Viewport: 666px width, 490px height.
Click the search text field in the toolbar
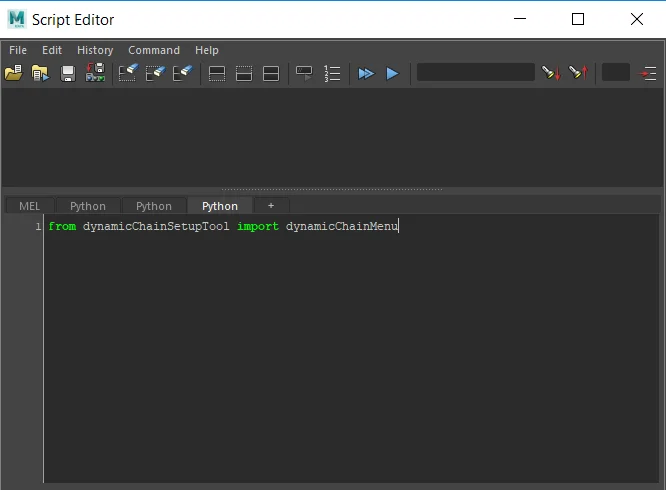[476, 72]
